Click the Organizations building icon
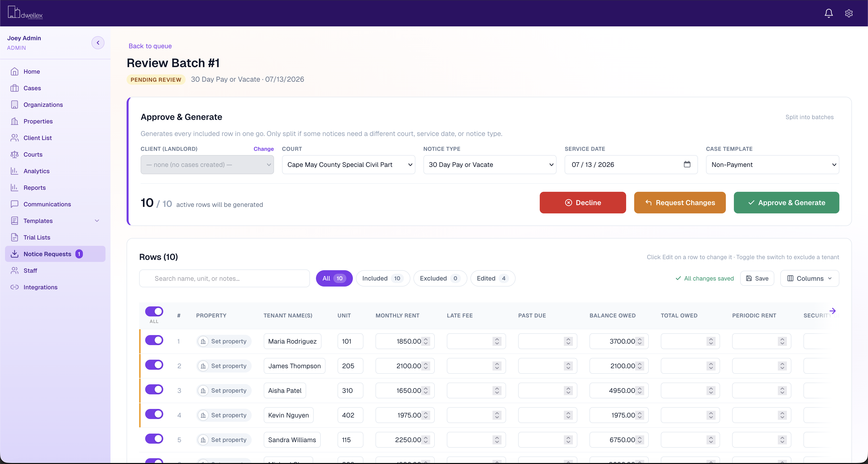 coord(15,105)
